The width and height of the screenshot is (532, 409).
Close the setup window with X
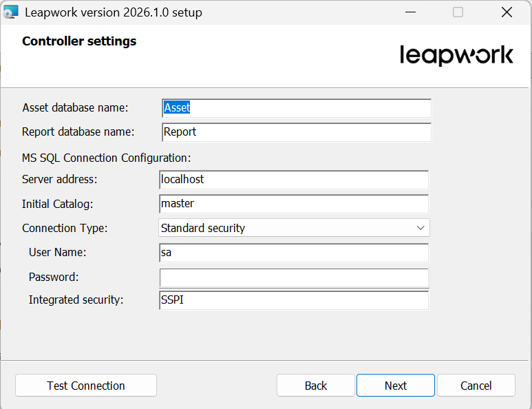pyautogui.click(x=507, y=12)
